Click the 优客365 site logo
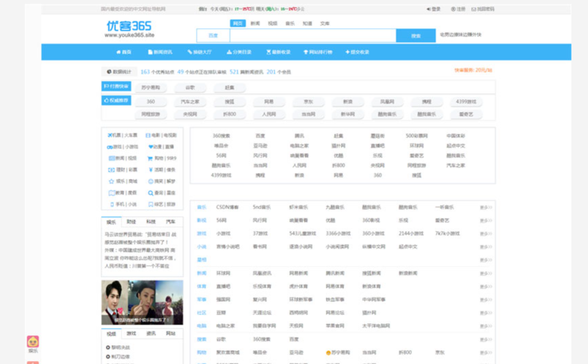 click(x=129, y=29)
